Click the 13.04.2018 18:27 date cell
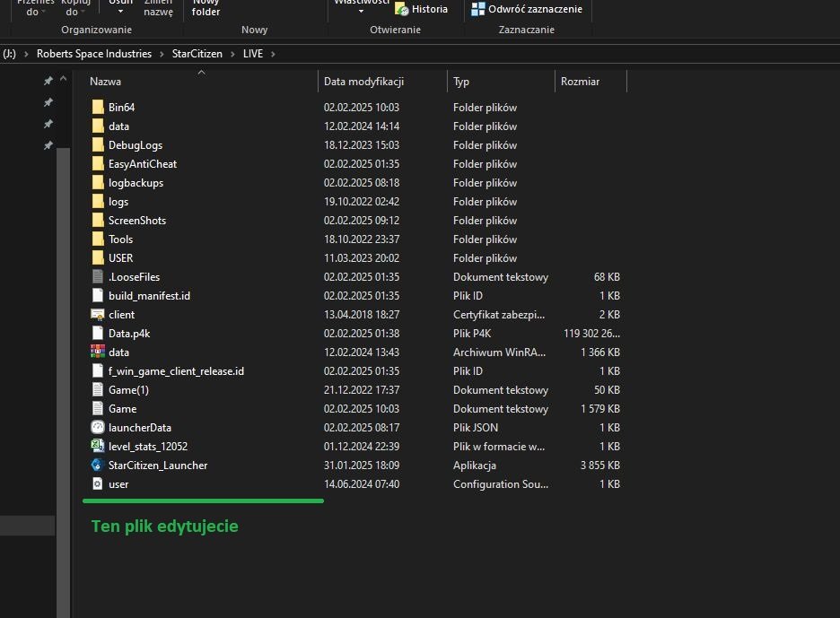Screen dimensions: 840x618 [362, 315]
